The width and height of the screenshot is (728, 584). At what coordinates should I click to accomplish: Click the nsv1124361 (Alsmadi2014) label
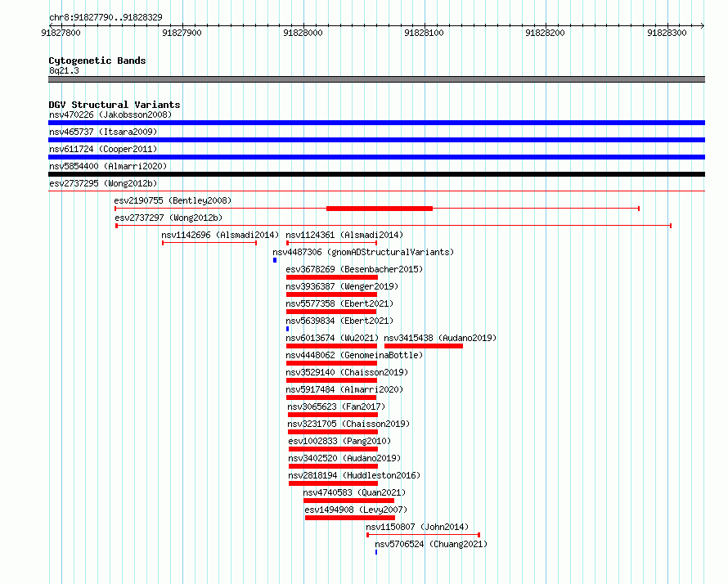coord(344,235)
